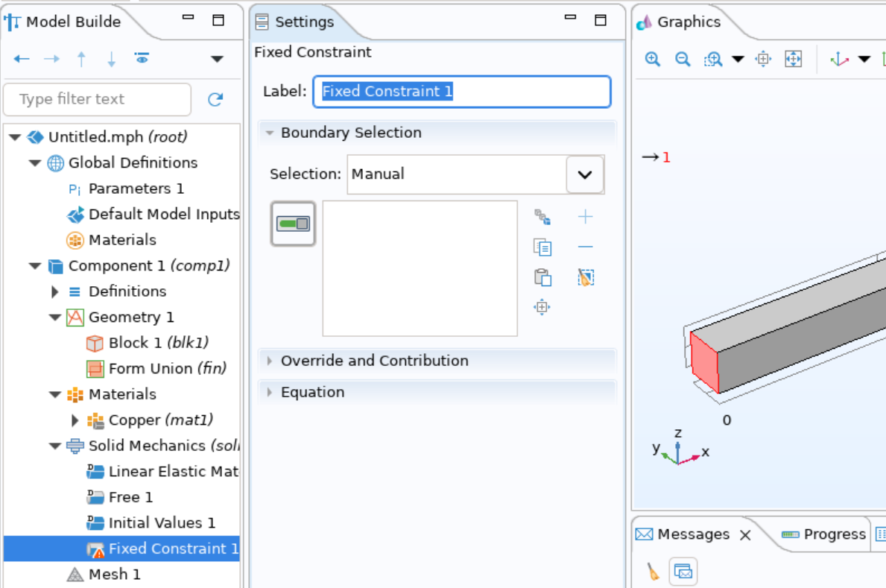Open the Selection dropdown showing Manual
Image resolution: width=886 pixels, height=588 pixels.
[585, 174]
